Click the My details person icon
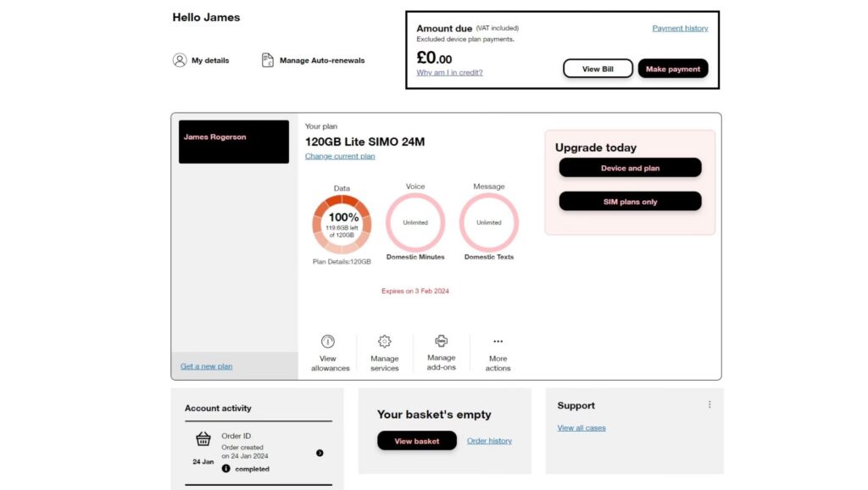The width and height of the screenshot is (868, 490). click(x=180, y=60)
